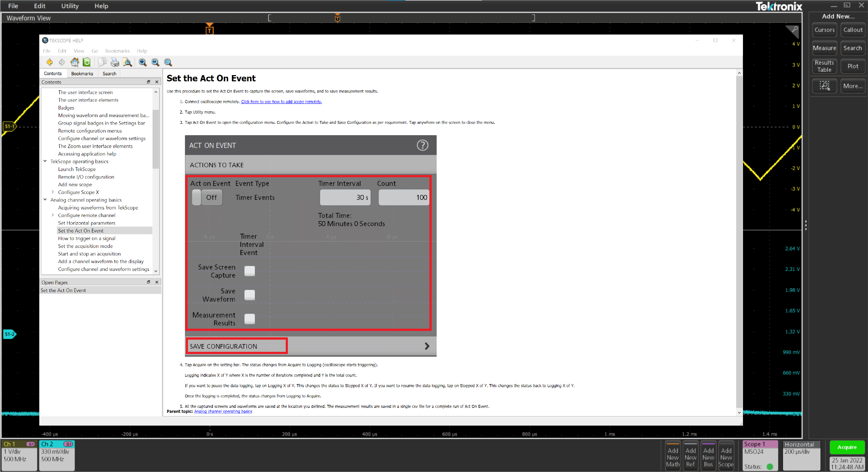Zoom in on help page
The image size is (868, 472).
point(143,62)
